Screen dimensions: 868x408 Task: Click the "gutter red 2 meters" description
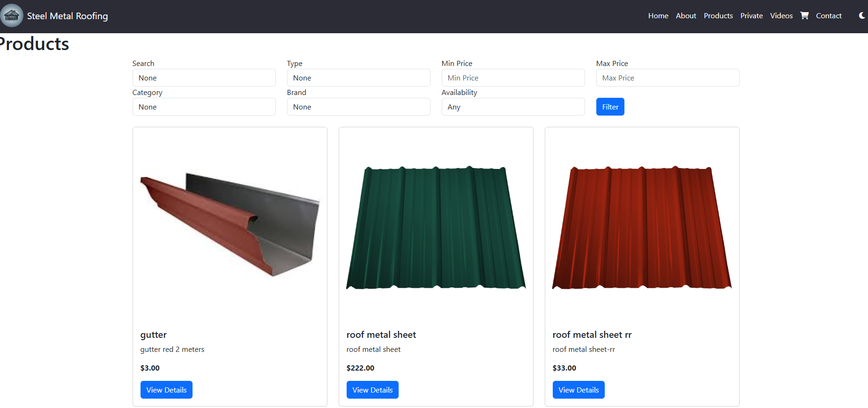click(172, 350)
